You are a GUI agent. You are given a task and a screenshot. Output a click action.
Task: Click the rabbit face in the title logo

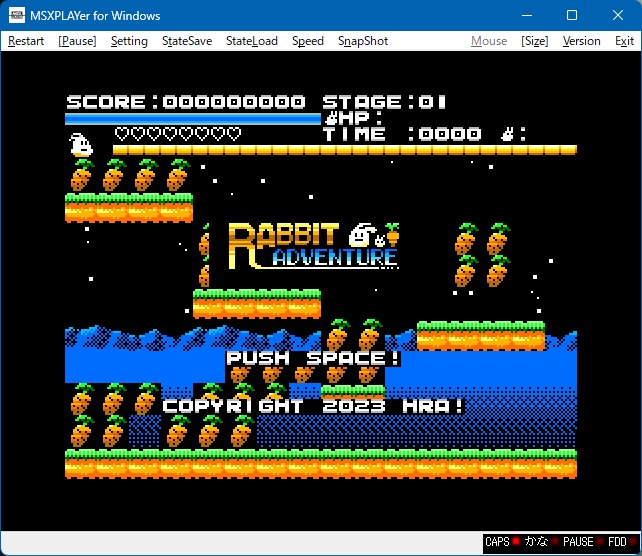361,235
